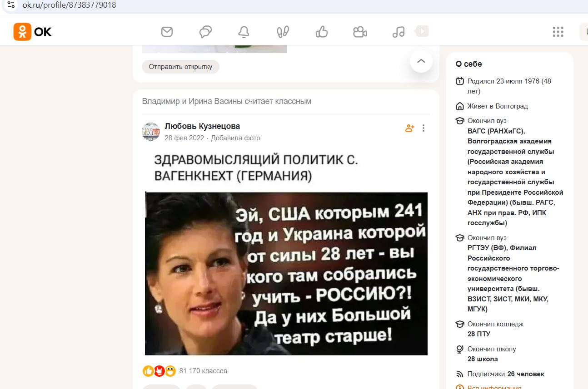
Task: Click the browser address bar URL
Action: pyautogui.click(x=69, y=5)
